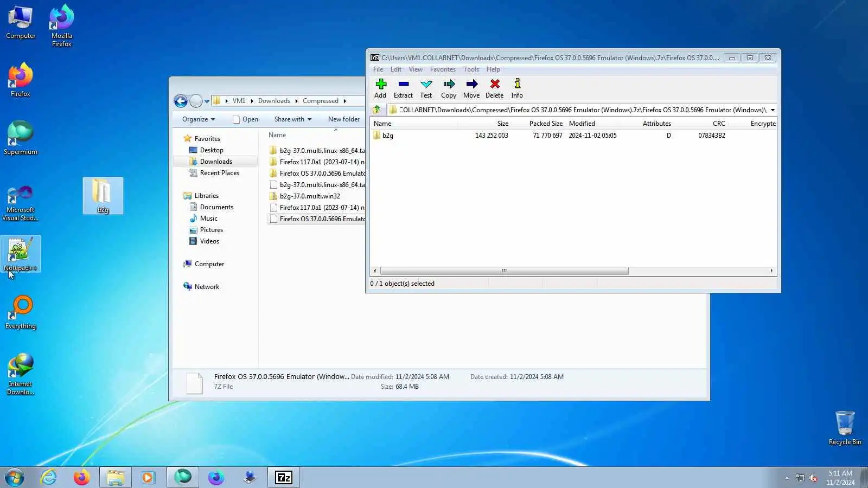Select the b2g folder on the desktop
868x488 pixels.
103,196
